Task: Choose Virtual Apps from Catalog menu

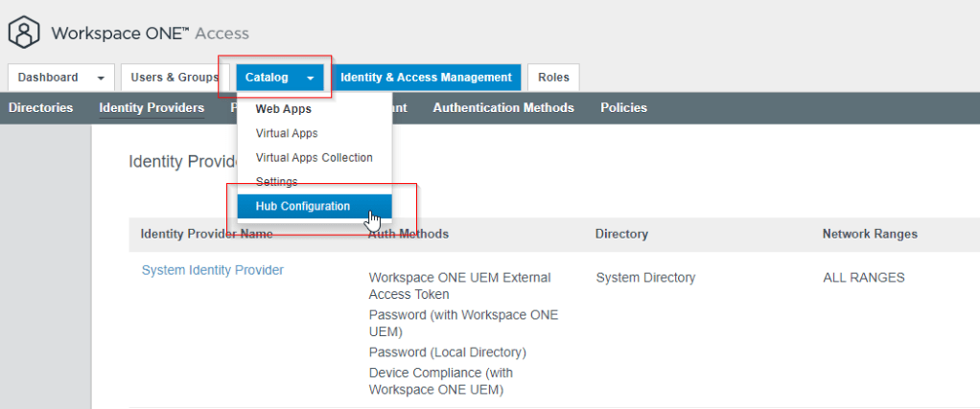Action: [x=287, y=133]
